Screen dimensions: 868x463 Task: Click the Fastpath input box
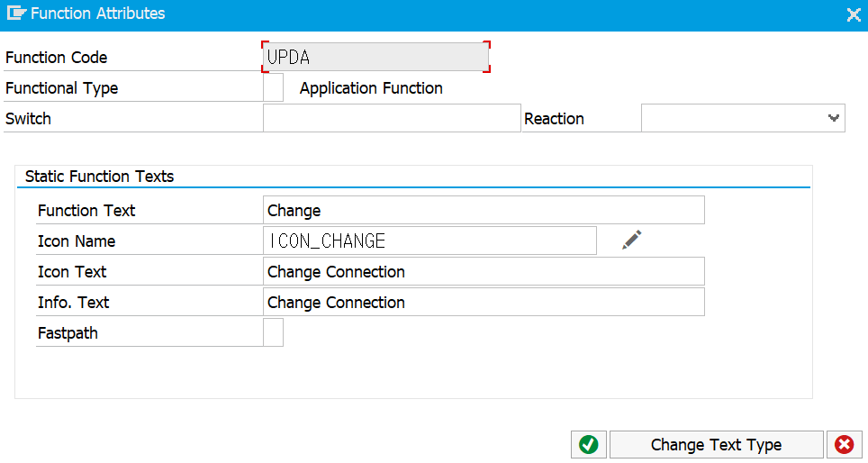(273, 332)
